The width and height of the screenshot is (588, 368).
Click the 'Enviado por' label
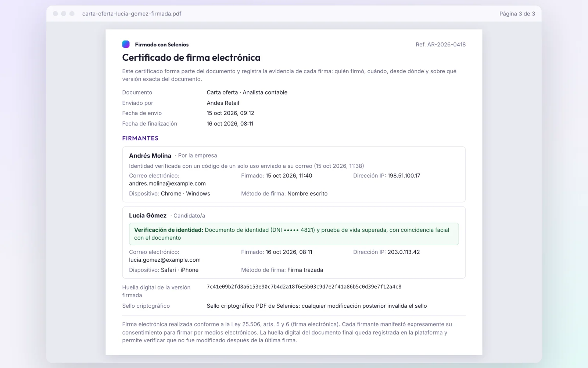137,103
